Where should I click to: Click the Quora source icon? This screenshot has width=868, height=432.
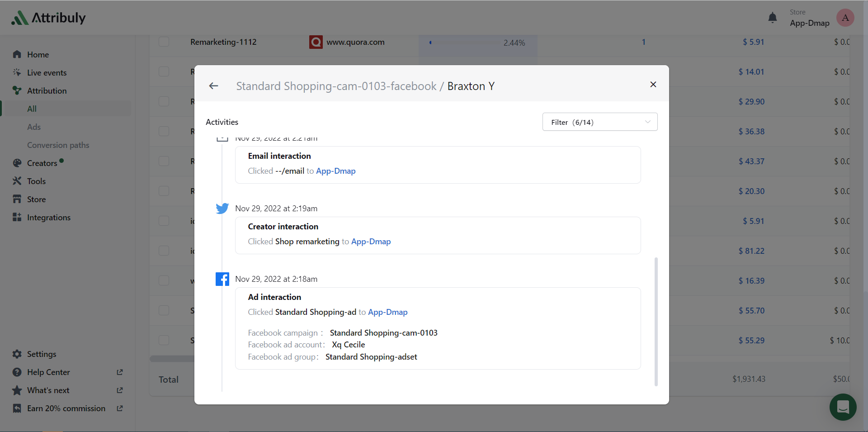click(x=316, y=42)
